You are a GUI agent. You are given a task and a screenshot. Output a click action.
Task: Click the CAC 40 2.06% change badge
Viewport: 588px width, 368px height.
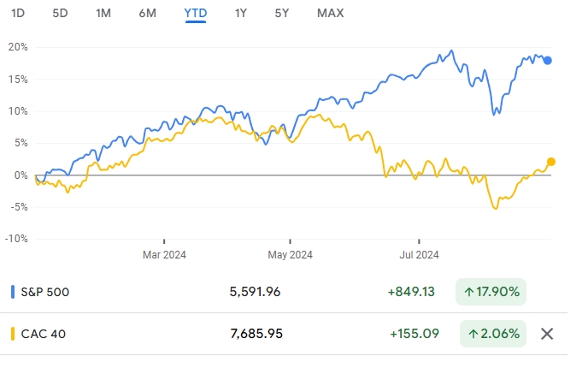pos(491,334)
